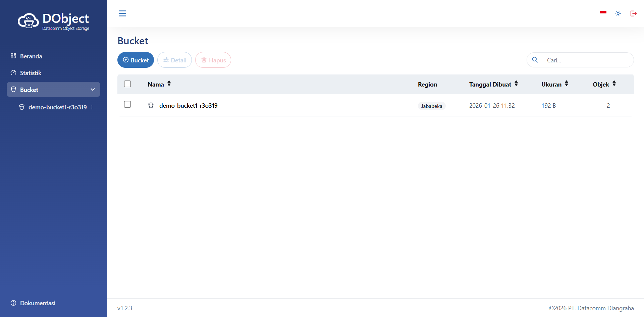Open Beranda in the sidebar
This screenshot has height=317, width=644.
[x=31, y=56]
